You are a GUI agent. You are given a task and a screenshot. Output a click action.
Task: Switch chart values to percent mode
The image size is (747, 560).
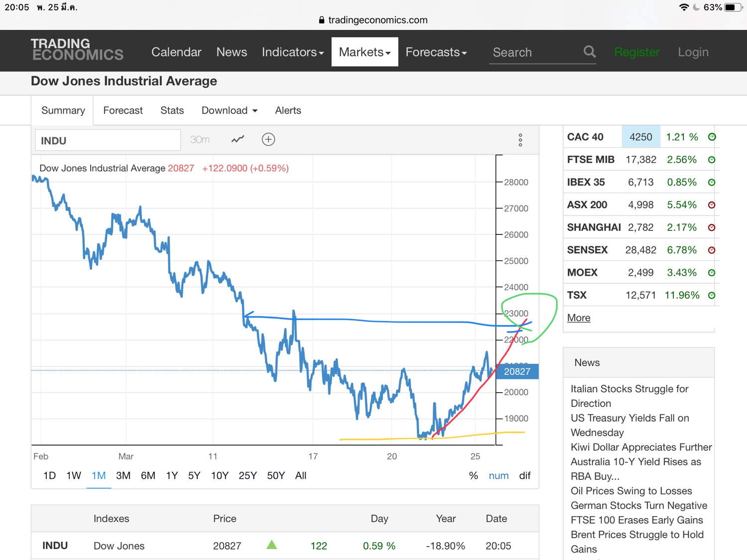pyautogui.click(x=473, y=476)
